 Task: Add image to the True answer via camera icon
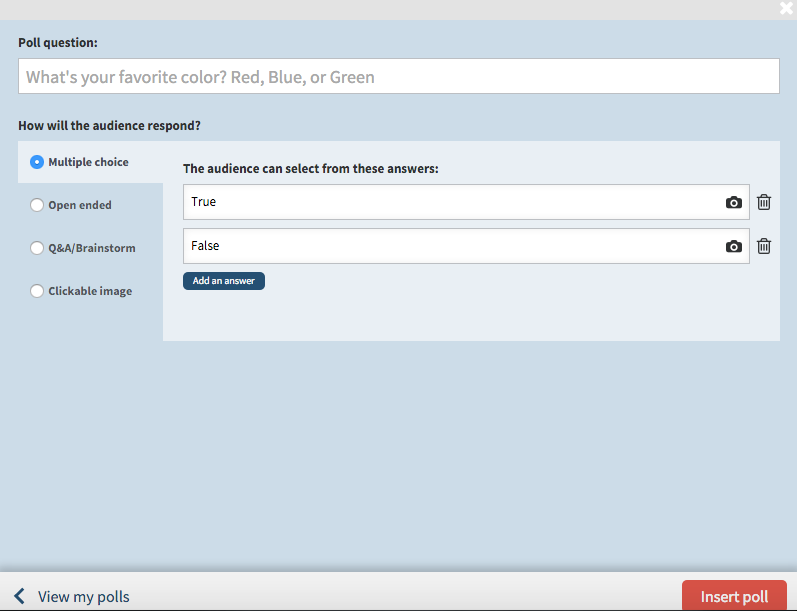tap(734, 202)
